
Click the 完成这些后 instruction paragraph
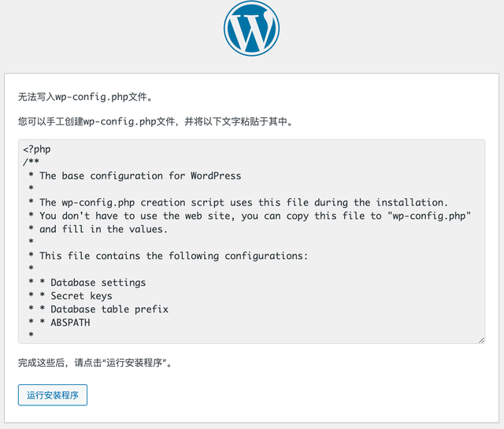point(95,363)
